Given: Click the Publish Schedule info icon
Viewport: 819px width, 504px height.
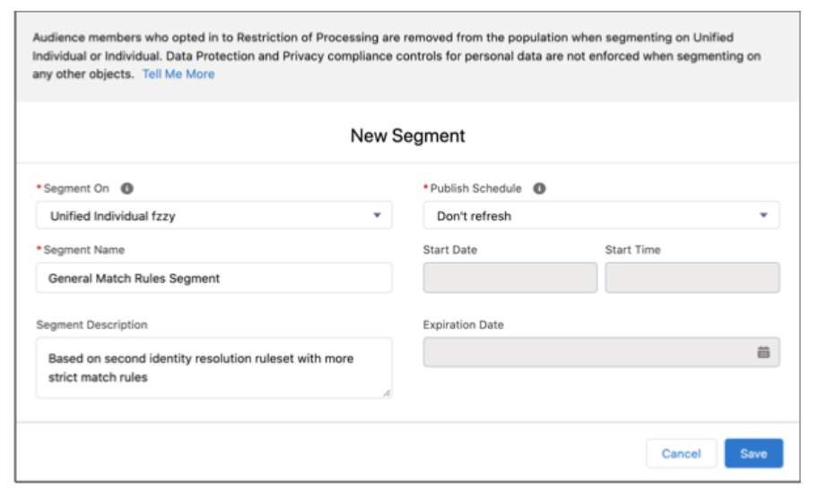Looking at the screenshot, I should click(x=539, y=189).
